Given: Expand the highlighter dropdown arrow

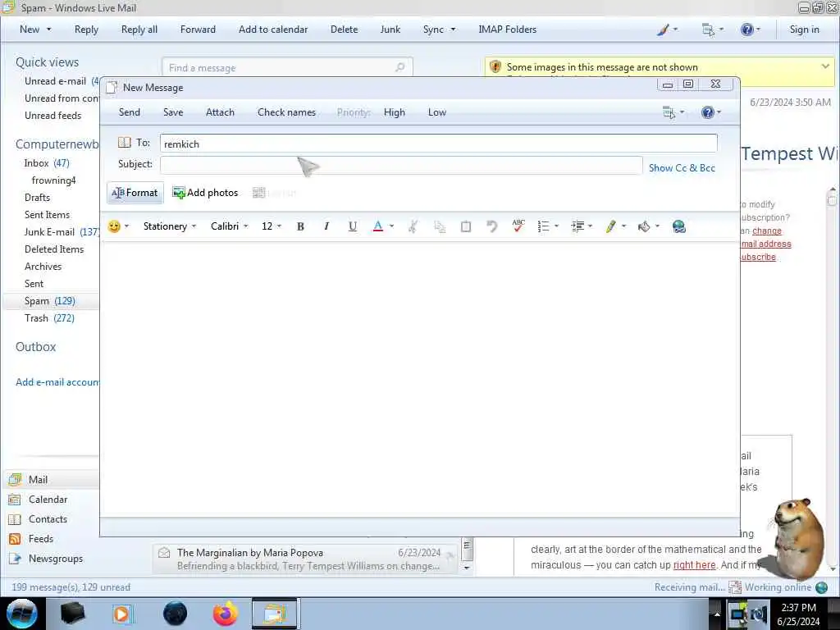Looking at the screenshot, I should click(623, 226).
